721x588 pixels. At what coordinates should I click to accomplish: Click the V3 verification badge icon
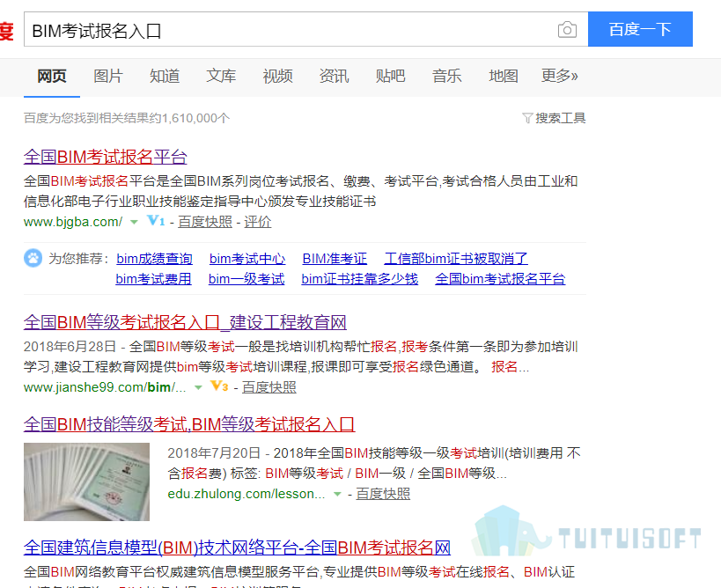coord(219,386)
